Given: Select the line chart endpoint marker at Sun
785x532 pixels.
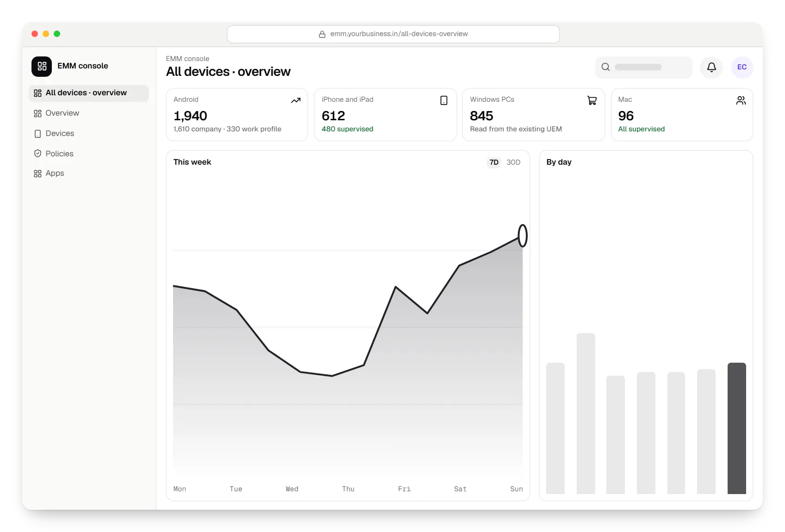Looking at the screenshot, I should click(x=523, y=235).
